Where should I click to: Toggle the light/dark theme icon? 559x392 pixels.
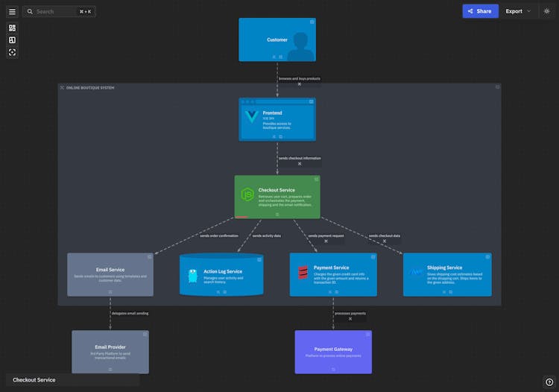[x=546, y=11]
